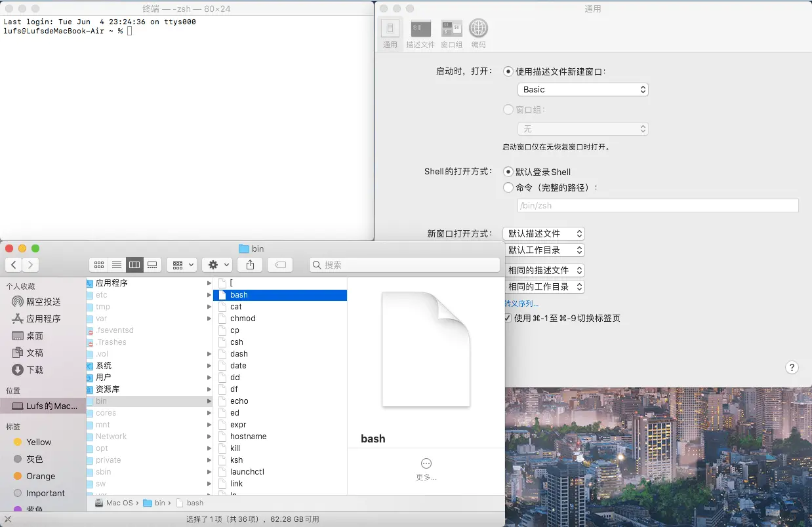This screenshot has height=527, width=812.
Task: Open the 编码 (Encodings) preferences icon
Action: point(478,33)
